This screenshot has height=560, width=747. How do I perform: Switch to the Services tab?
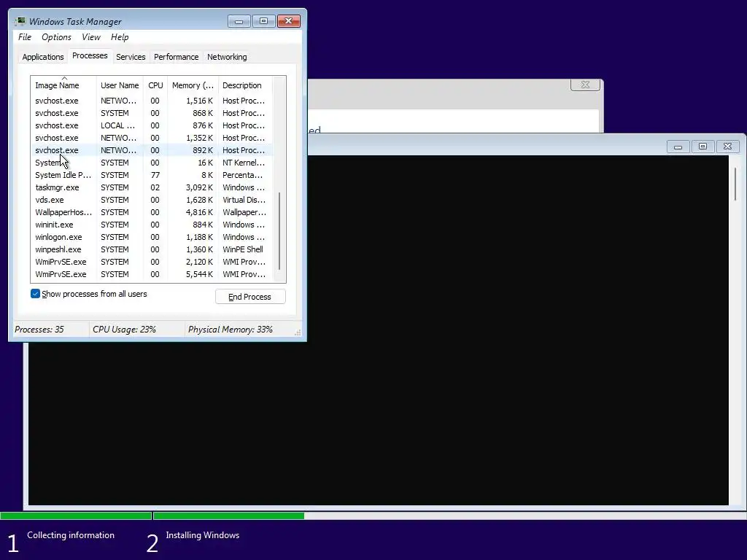131,57
